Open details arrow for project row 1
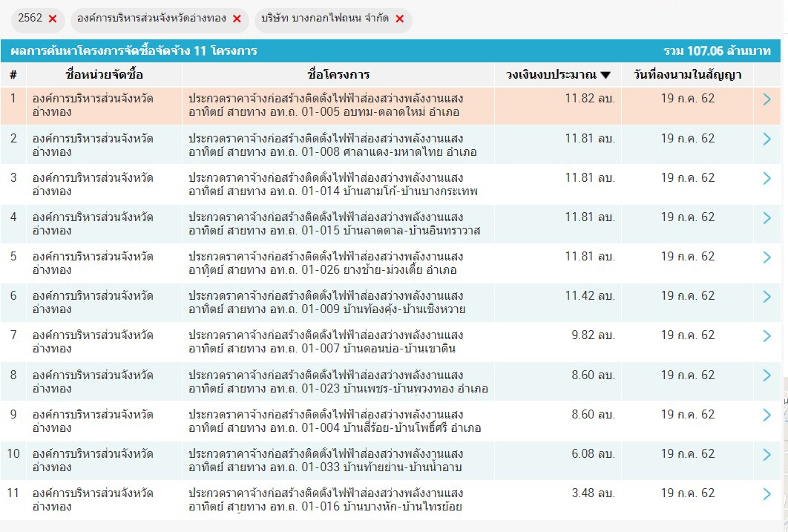The height and width of the screenshot is (532, 788). (x=766, y=99)
